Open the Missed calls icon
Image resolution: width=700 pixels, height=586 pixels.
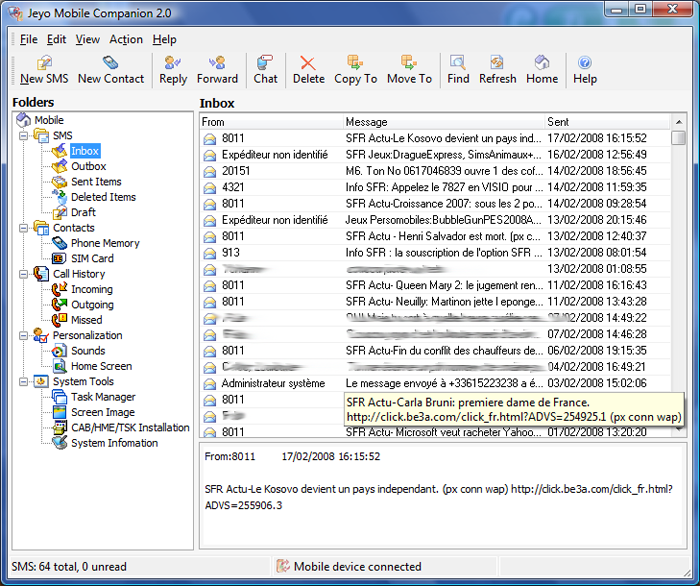[x=59, y=320]
